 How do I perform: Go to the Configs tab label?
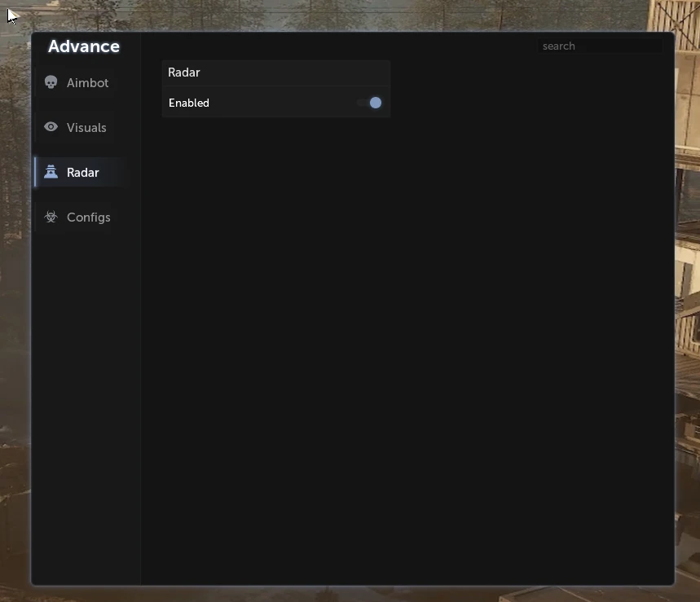click(x=88, y=218)
